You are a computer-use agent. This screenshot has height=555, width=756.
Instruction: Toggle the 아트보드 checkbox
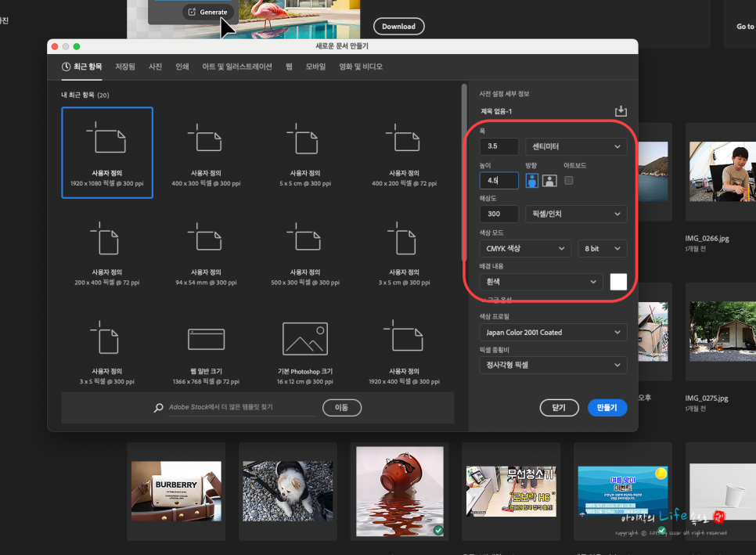[x=569, y=180]
